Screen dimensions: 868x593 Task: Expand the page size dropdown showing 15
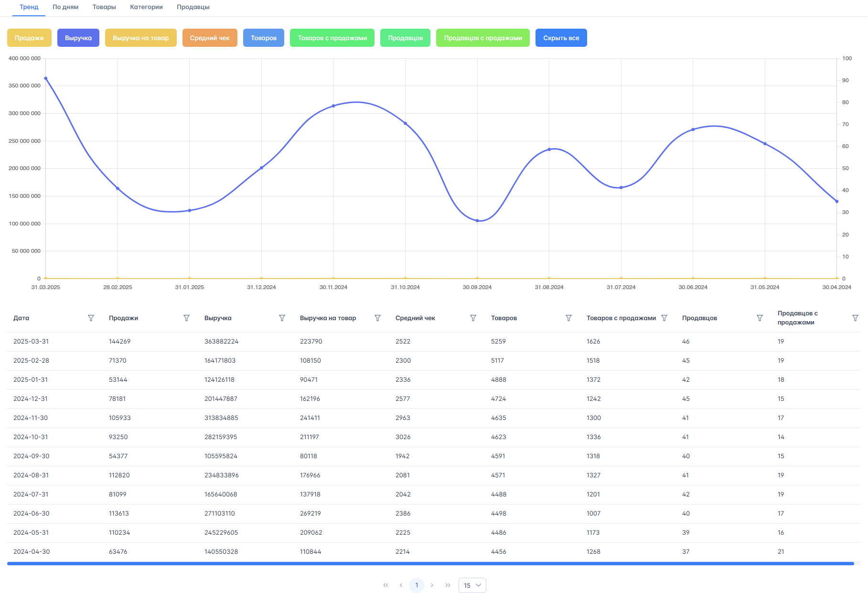coord(472,585)
